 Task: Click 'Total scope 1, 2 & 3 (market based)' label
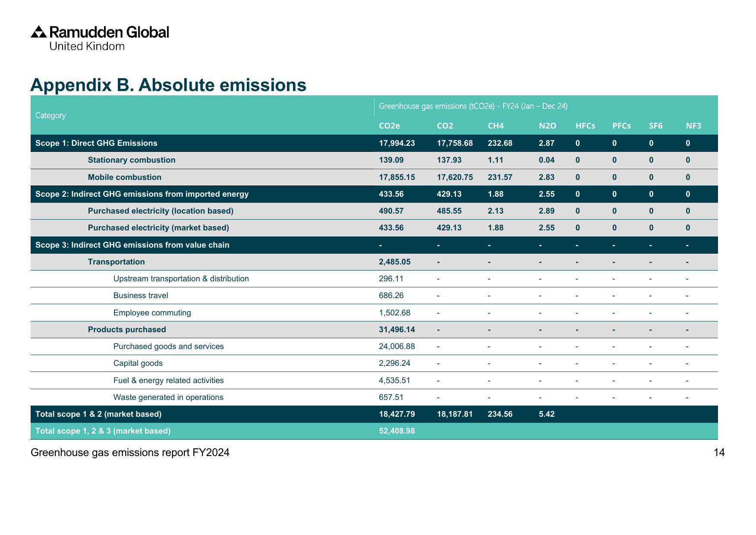click(x=103, y=431)
